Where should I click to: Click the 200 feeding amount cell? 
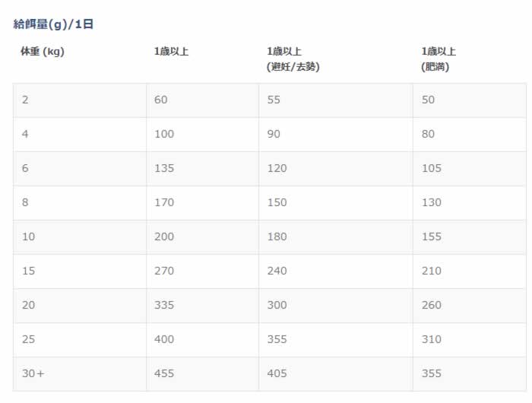click(x=163, y=236)
